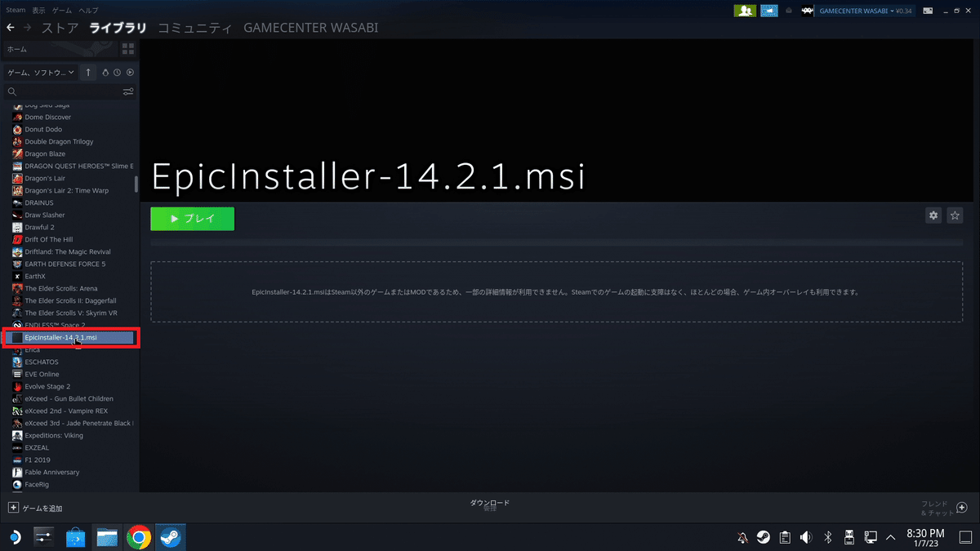
Task: Open Friends & Chat plus bubble icon
Action: [961, 508]
